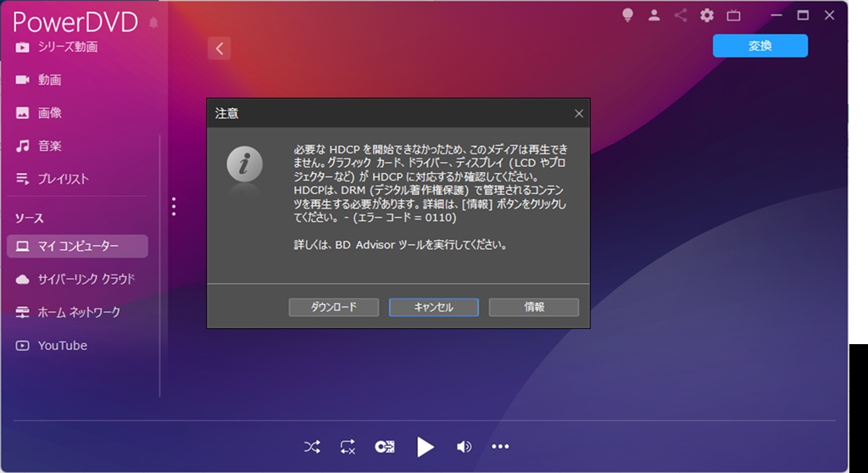Open the 音楽 library section
This screenshot has height=473, width=868.
[50, 146]
